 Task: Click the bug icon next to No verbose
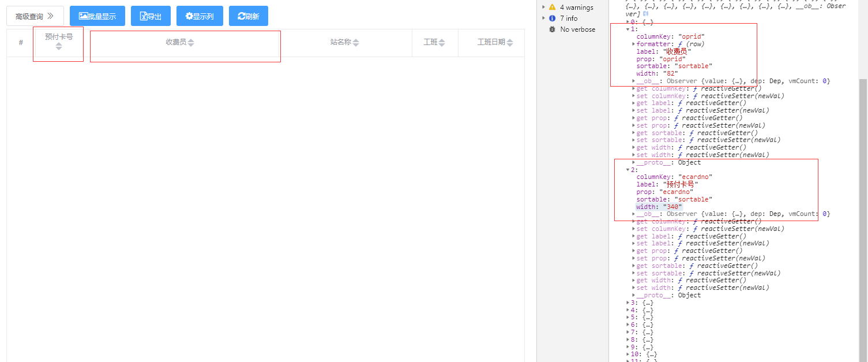tap(553, 29)
